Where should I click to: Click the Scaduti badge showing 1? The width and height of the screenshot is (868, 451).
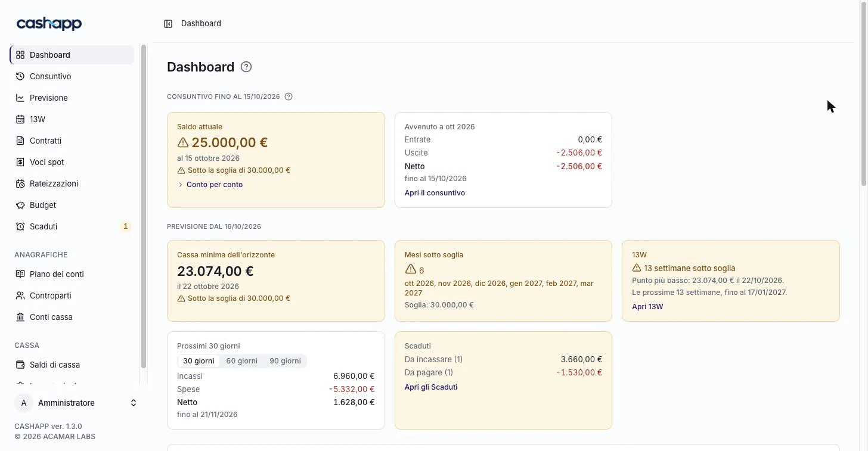125,226
